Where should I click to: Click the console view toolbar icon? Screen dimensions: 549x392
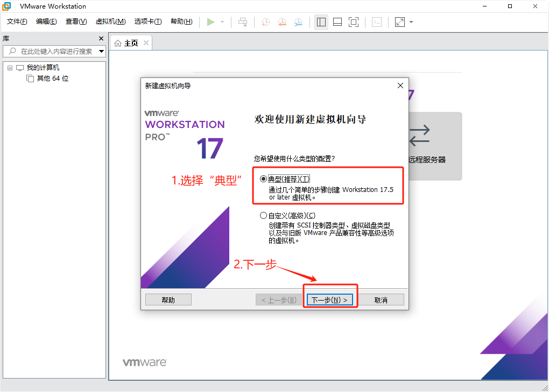pyautogui.click(x=377, y=22)
